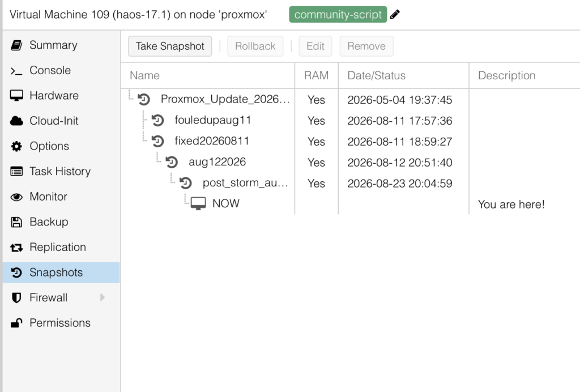Image resolution: width=580 pixels, height=392 pixels.
Task: Click the 'You are here!' description
Action: click(x=511, y=204)
